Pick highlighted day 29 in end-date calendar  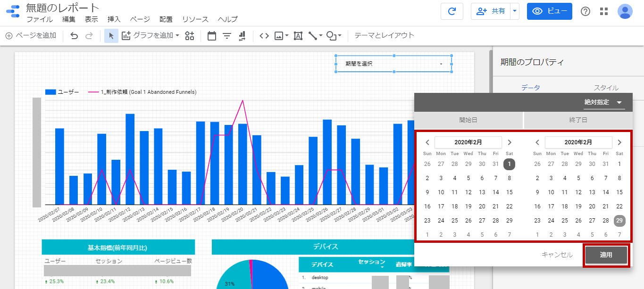619,221
